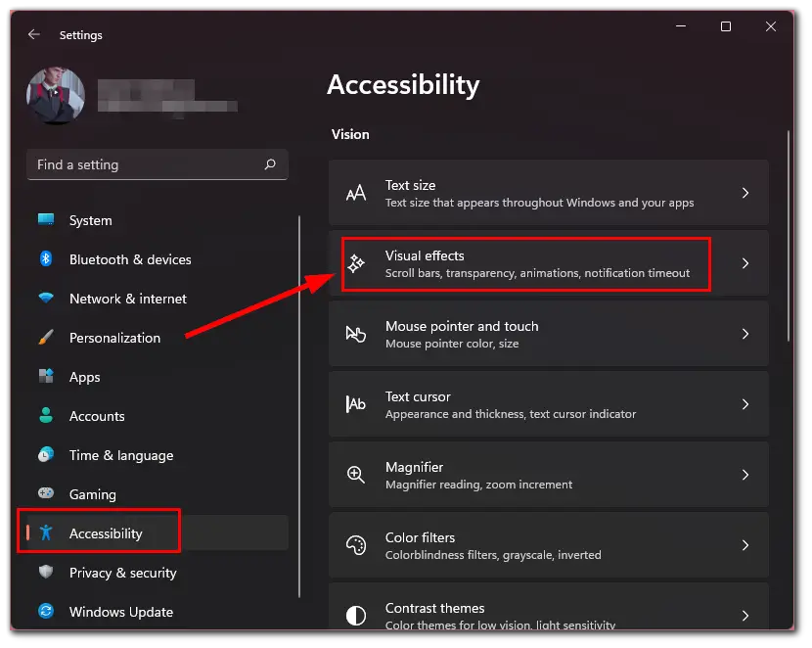Click the Time & language clock icon
The image size is (812, 648).
(46, 455)
